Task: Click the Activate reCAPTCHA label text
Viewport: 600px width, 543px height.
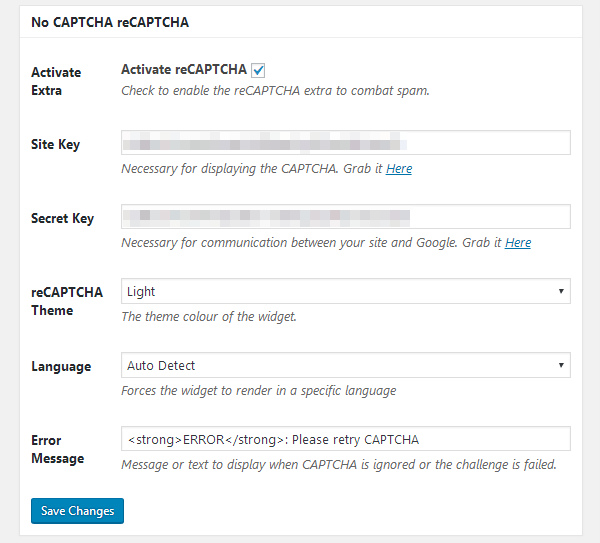Action: (x=184, y=70)
